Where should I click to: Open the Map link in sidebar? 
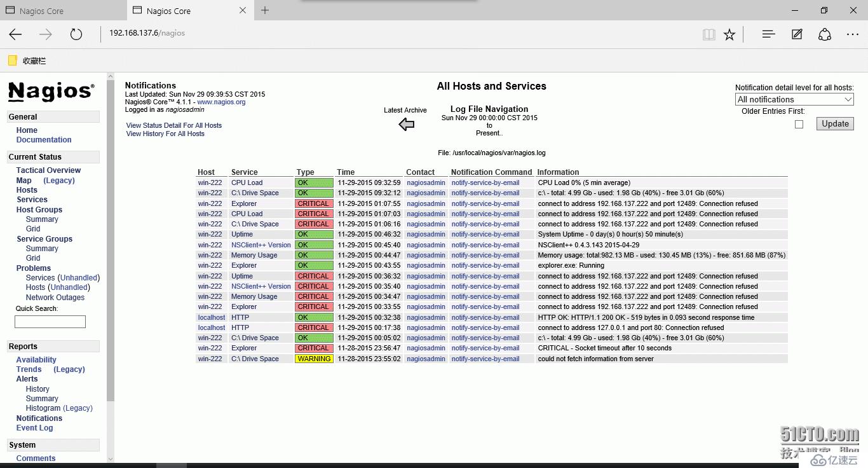(24, 181)
